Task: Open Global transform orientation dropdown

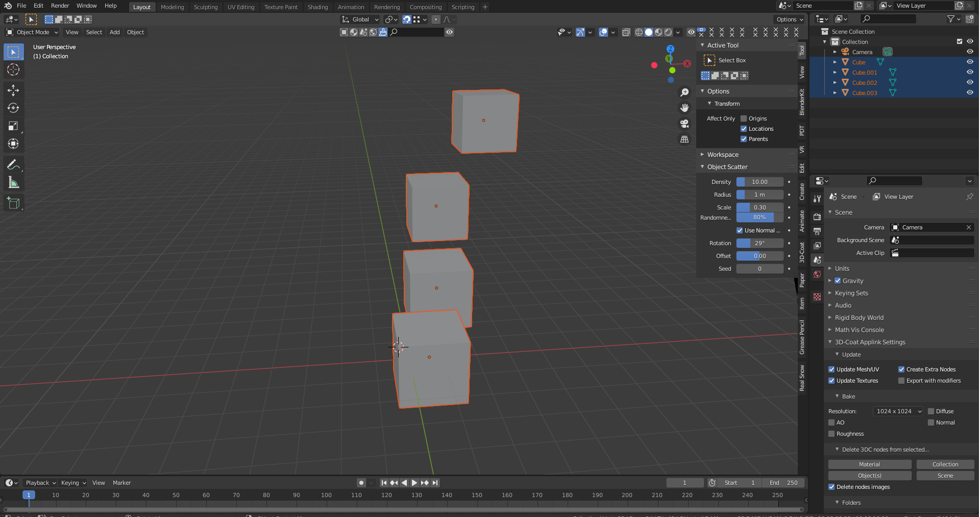Action: pos(360,19)
